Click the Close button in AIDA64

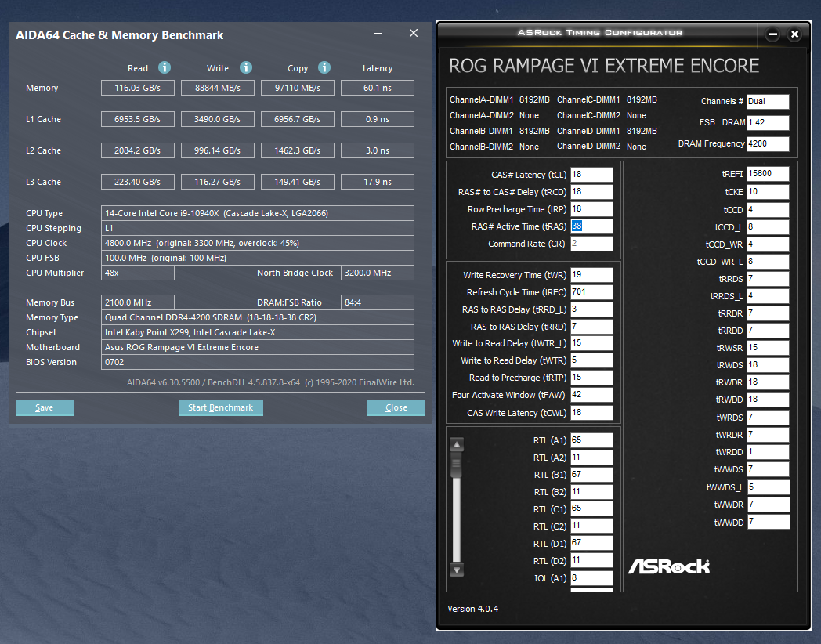point(396,407)
